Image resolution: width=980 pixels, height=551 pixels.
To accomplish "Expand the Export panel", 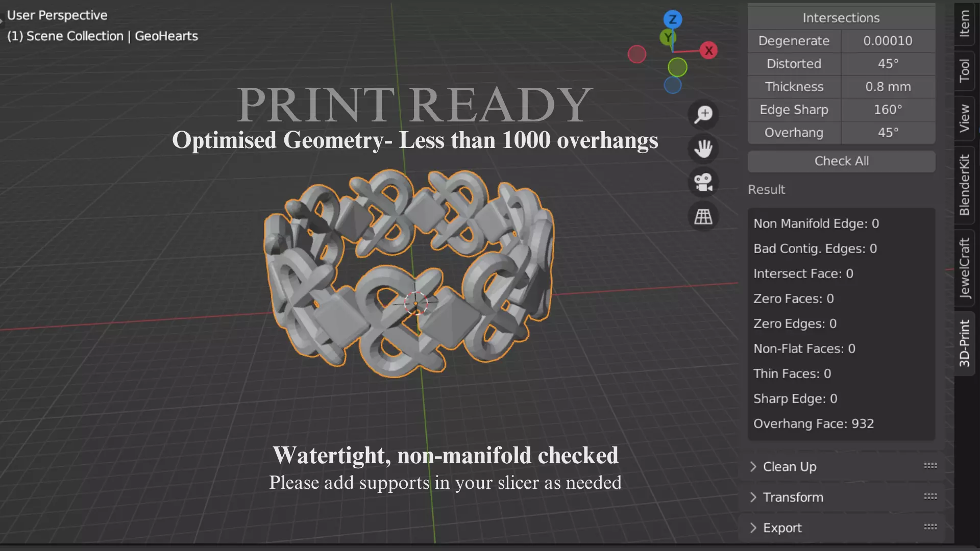I will [x=782, y=528].
